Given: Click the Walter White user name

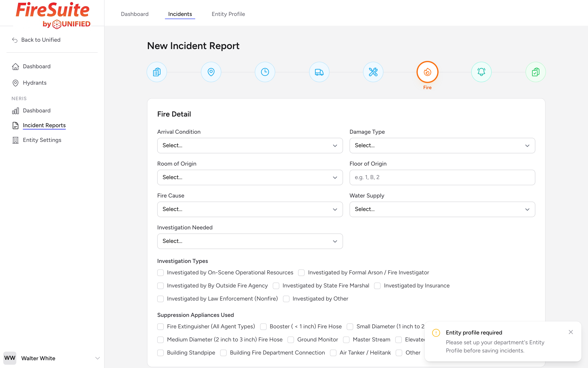Looking at the screenshot, I should [38, 358].
